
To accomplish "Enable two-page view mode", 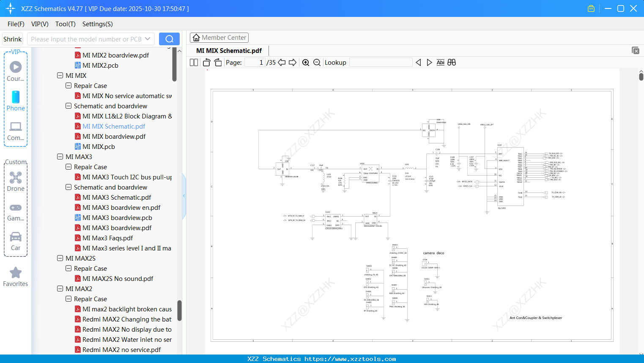I will click(x=194, y=62).
